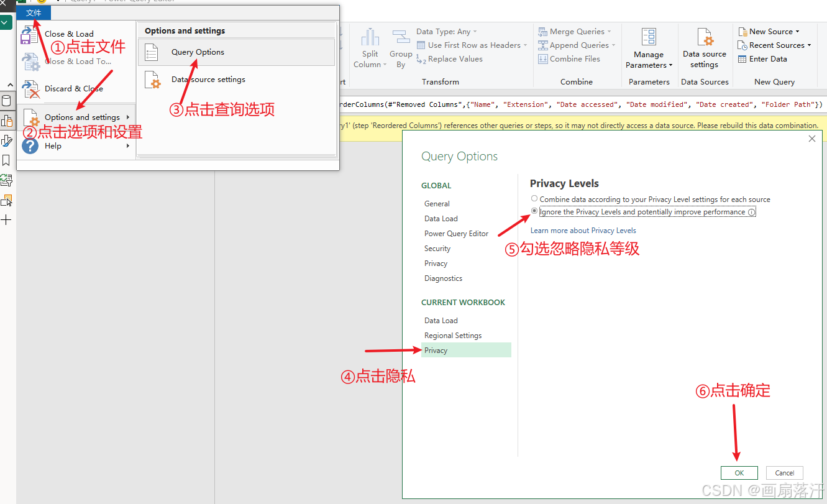The height and width of the screenshot is (504, 827).
Task: Click OK in Query Options dialog
Action: click(x=739, y=473)
